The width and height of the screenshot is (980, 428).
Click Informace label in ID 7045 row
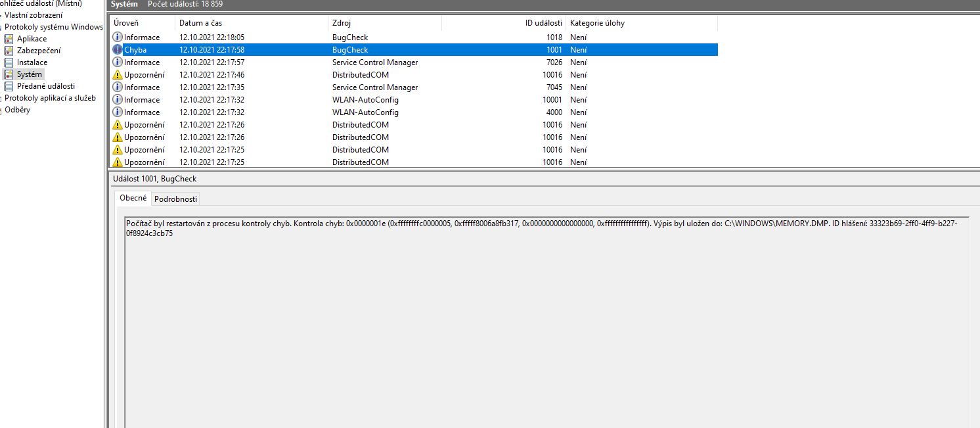pyautogui.click(x=142, y=87)
